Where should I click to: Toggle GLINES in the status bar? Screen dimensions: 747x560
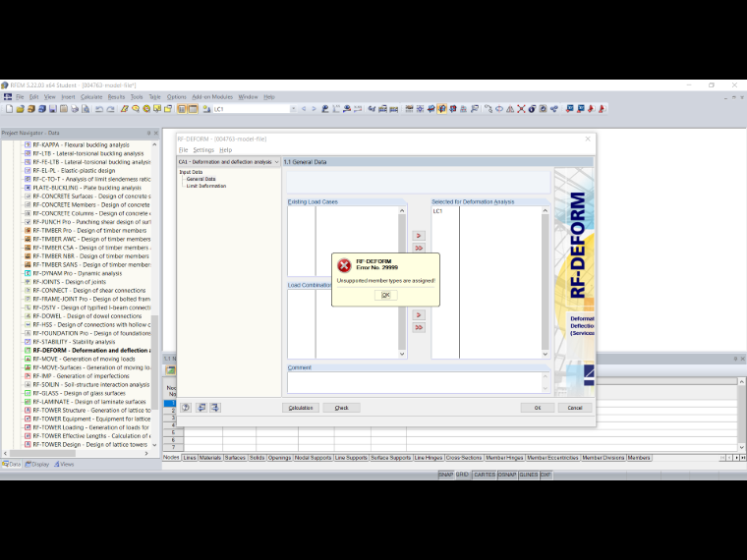click(529, 475)
